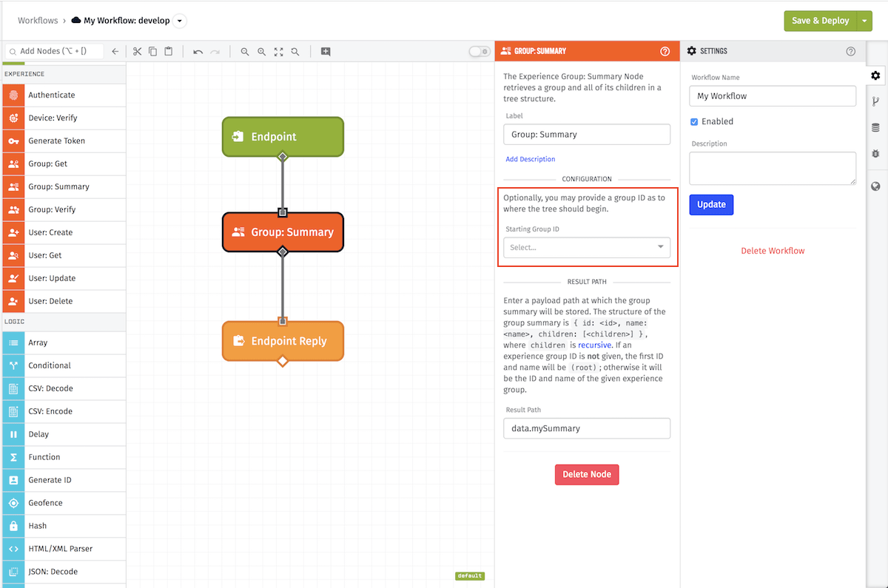The image size is (888, 588).
Task: Click the node Label input field
Action: [587, 135]
